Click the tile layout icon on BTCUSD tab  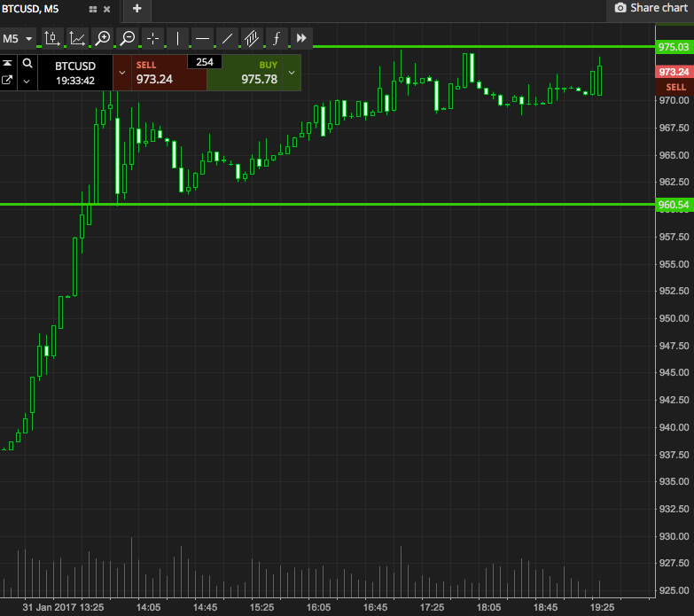coord(93,9)
